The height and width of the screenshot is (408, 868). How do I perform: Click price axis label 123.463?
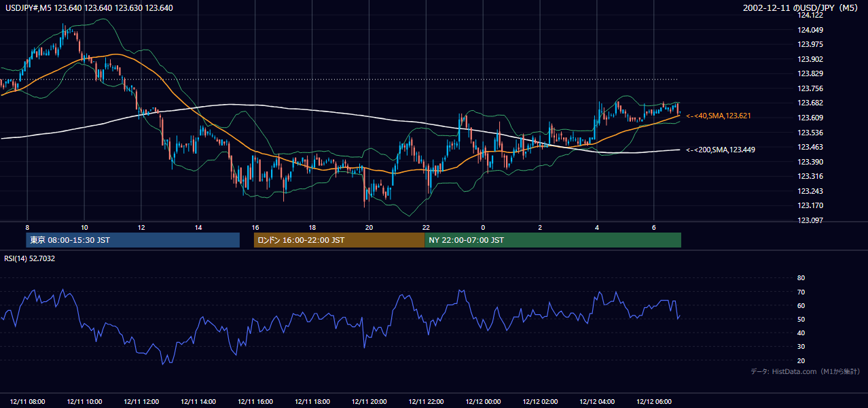810,147
